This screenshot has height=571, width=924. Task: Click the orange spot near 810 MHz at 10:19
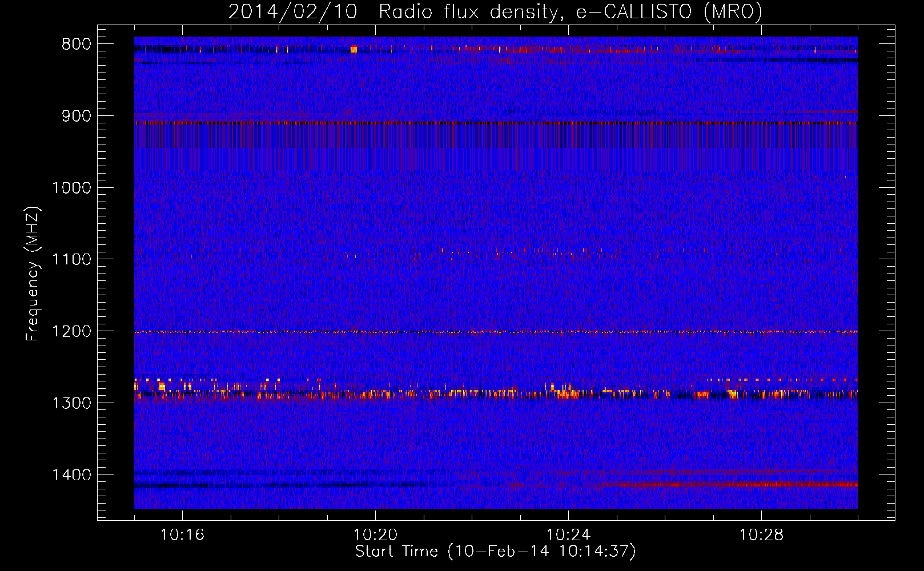pos(353,50)
